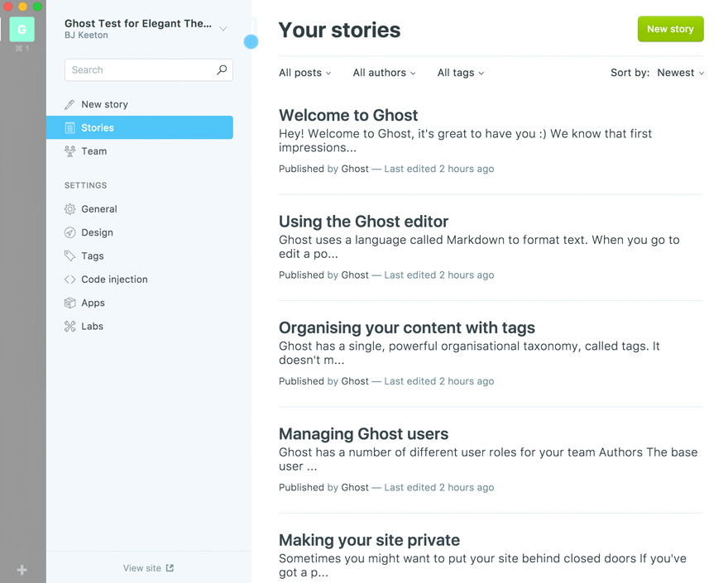
Task: Click the green New story button
Action: (x=670, y=28)
